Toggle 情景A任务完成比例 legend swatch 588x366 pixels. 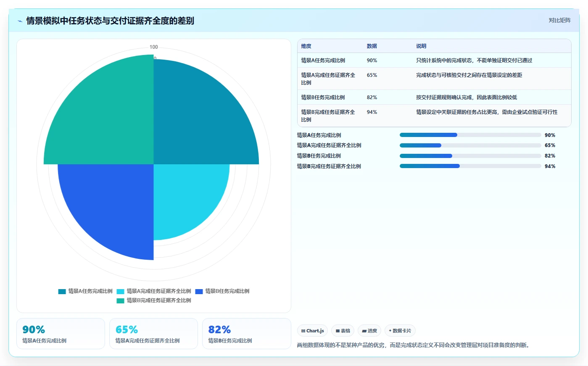click(62, 291)
